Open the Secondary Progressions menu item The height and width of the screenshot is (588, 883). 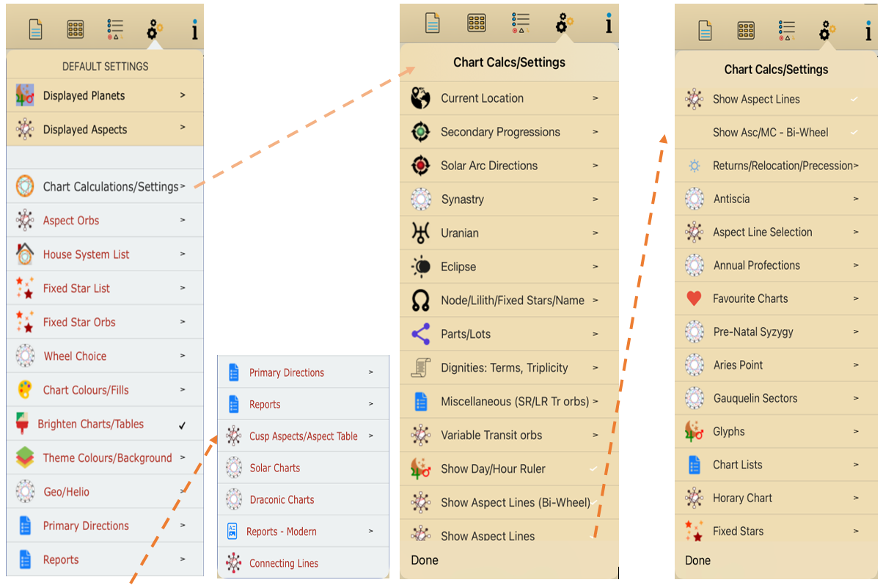500,132
